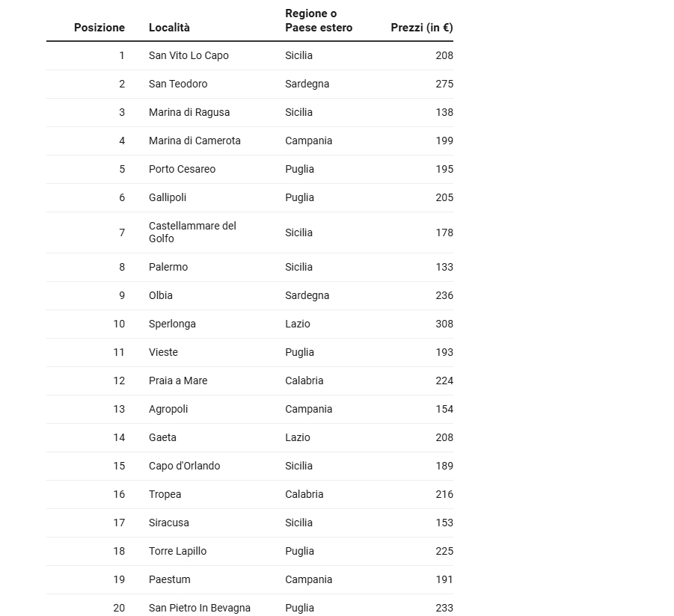Sort by the Posizione column header
The height and width of the screenshot is (616, 674).
click(x=99, y=28)
